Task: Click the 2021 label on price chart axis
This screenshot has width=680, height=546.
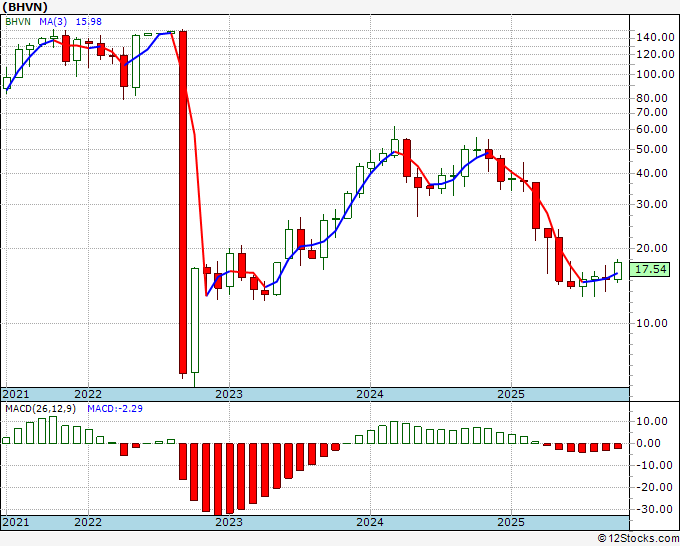Action: point(16,394)
